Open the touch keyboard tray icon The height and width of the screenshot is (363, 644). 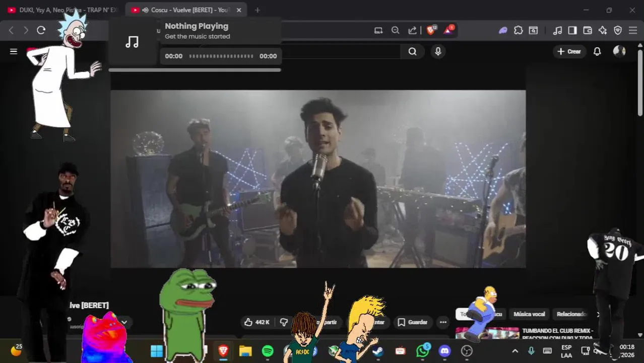click(547, 351)
